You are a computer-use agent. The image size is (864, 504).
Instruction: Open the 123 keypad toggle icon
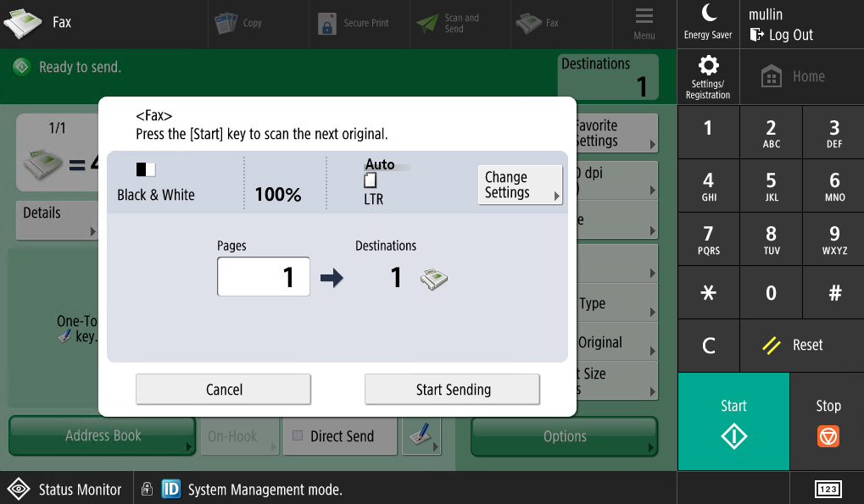tap(828, 489)
